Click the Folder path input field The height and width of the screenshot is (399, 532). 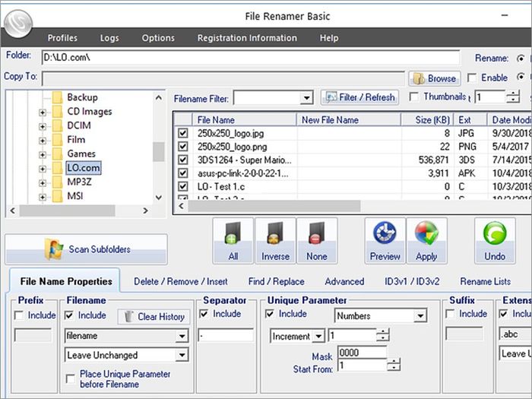pos(251,58)
